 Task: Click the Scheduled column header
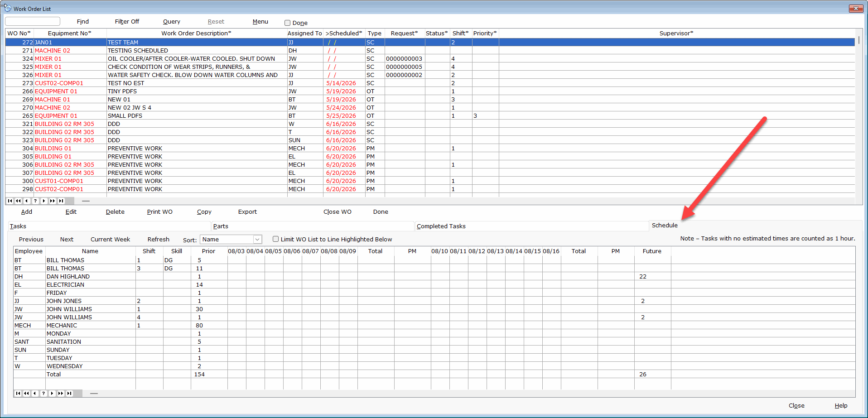(344, 33)
